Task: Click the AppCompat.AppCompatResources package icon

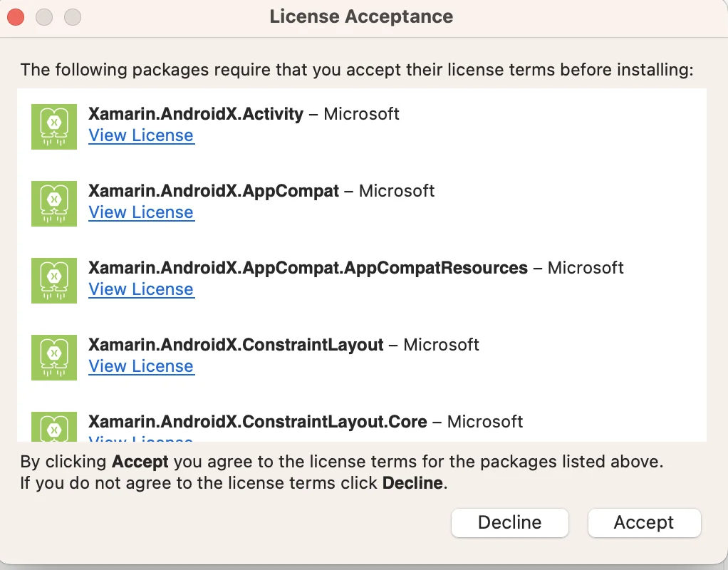Action: tap(54, 281)
